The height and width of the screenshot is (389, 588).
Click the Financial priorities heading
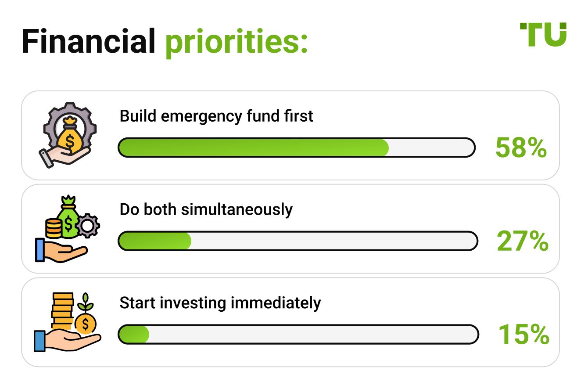point(165,41)
